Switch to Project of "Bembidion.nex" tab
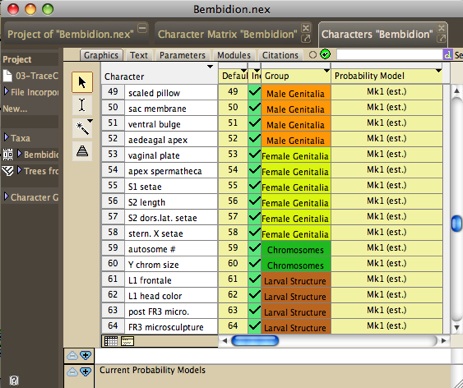Image resolution: width=463 pixels, height=388 pixels. 70,34
